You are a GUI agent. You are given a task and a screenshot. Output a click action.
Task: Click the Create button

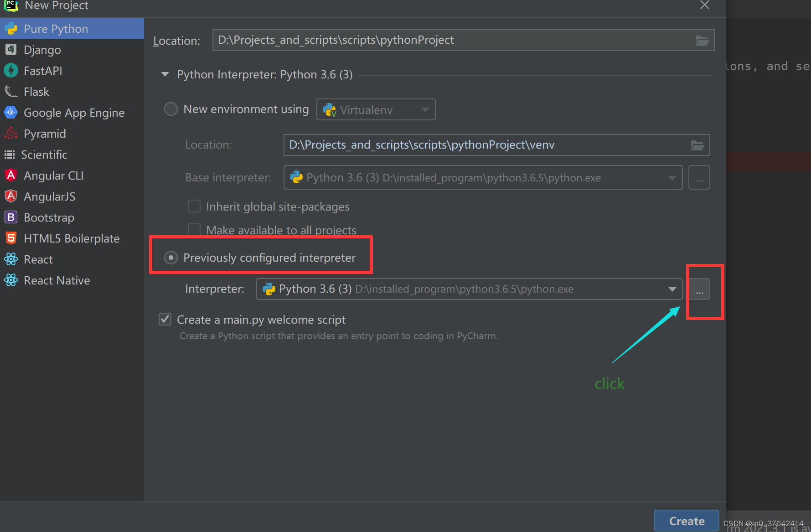pyautogui.click(x=687, y=521)
